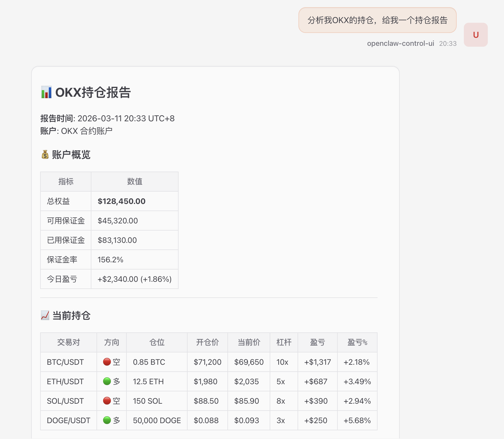Click the red short indicator for SOL/USDT
The width and height of the screenshot is (504, 439).
pos(107,401)
